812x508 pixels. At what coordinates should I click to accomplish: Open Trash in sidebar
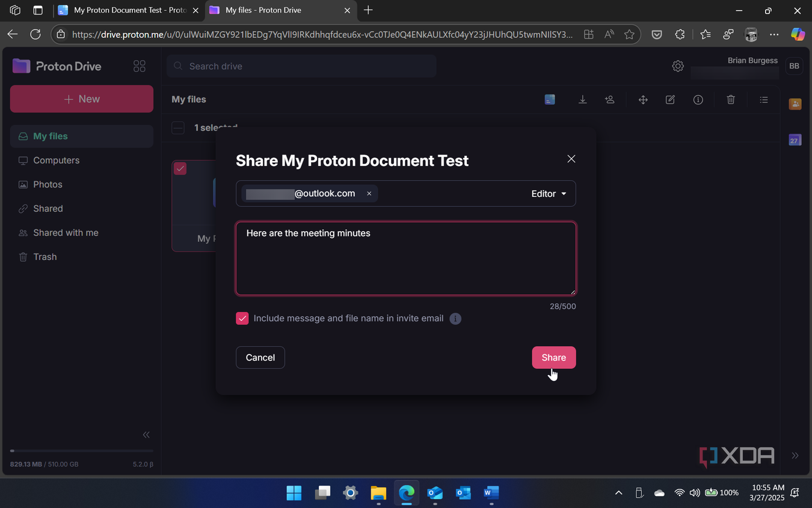click(82, 256)
